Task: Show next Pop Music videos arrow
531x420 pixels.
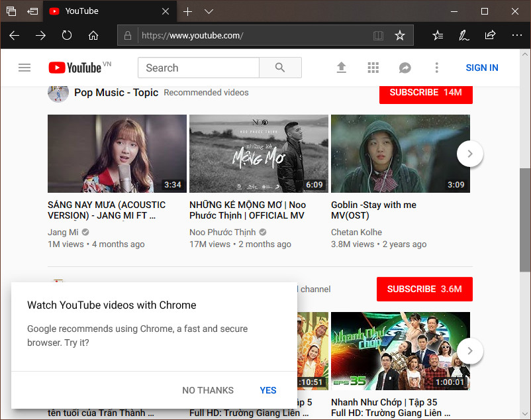Action: (x=469, y=154)
